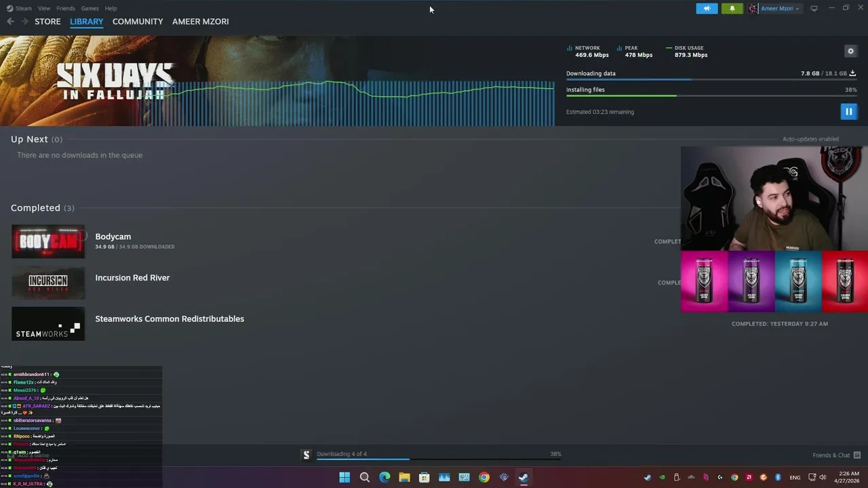Image resolution: width=868 pixels, height=488 pixels.
Task: Click the Estimated 03:23 remaining text
Action: point(600,112)
